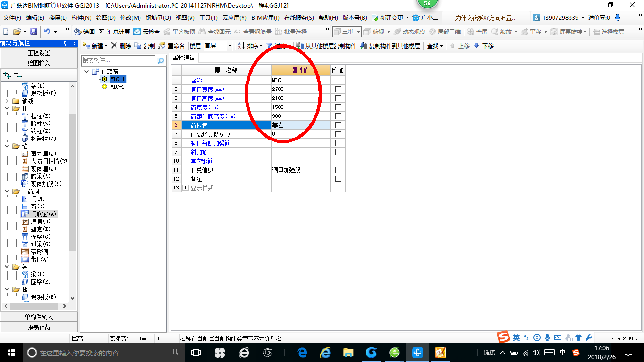Click 复制构件到其他楼层 button

390,46
